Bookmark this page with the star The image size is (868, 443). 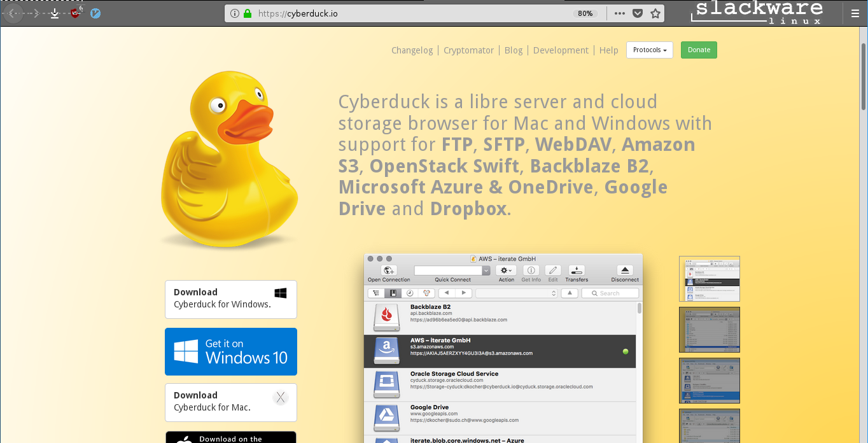[x=655, y=13]
